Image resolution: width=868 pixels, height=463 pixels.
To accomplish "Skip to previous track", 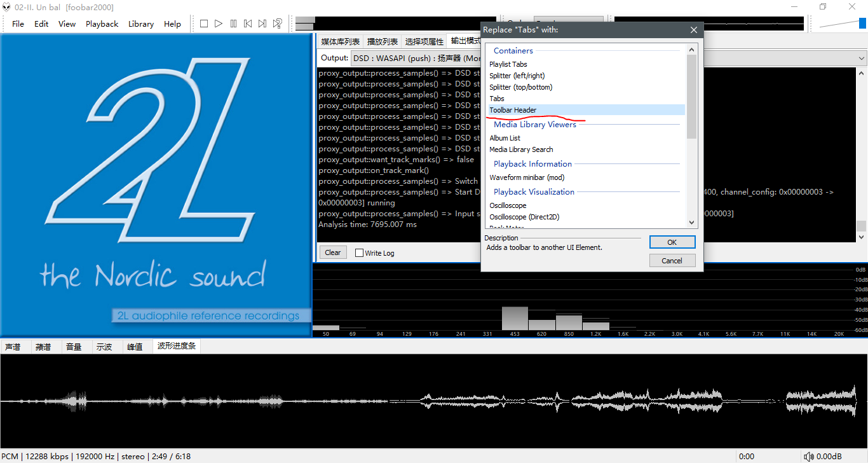I will pyautogui.click(x=248, y=24).
